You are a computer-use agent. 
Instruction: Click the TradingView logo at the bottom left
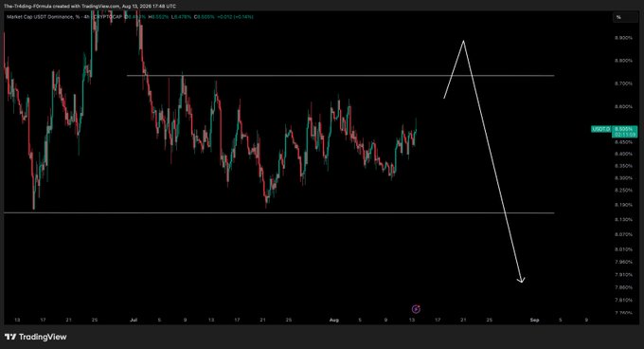coord(36,337)
